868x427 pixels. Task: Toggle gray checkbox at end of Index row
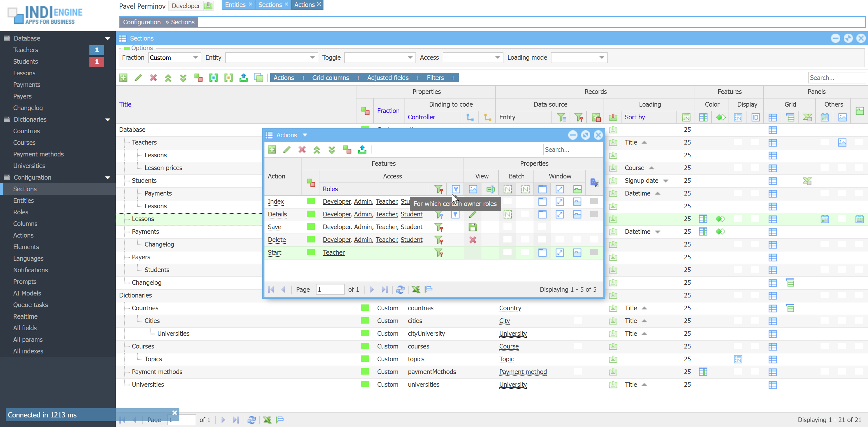point(594,201)
